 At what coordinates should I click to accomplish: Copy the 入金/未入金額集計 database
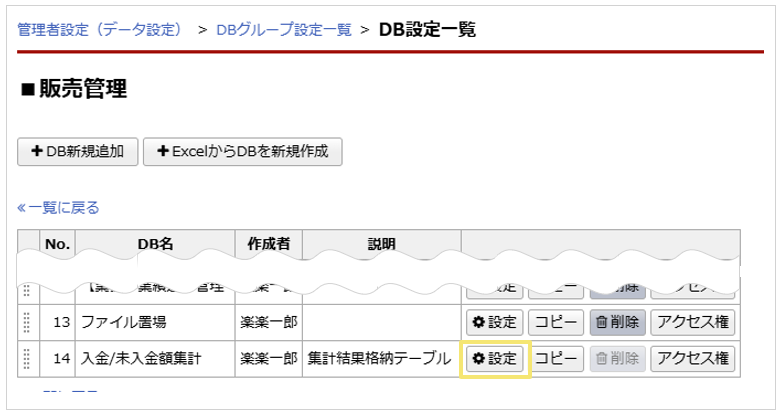coord(556,358)
